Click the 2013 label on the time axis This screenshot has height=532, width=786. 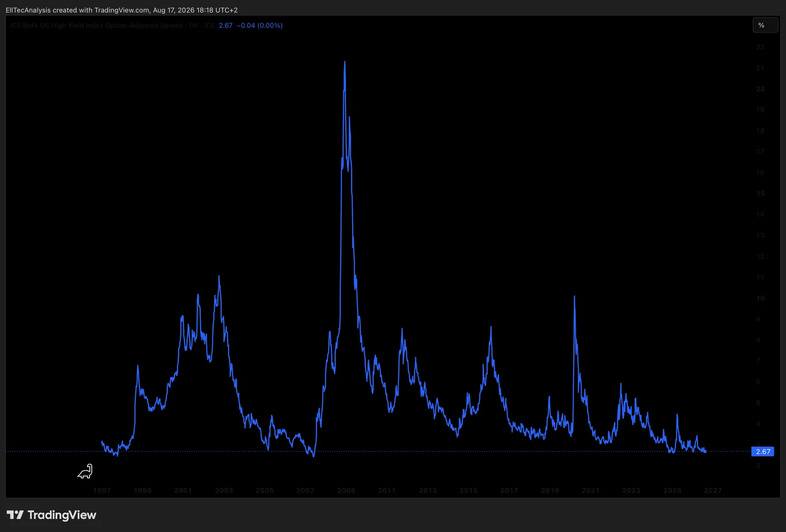[428, 490]
